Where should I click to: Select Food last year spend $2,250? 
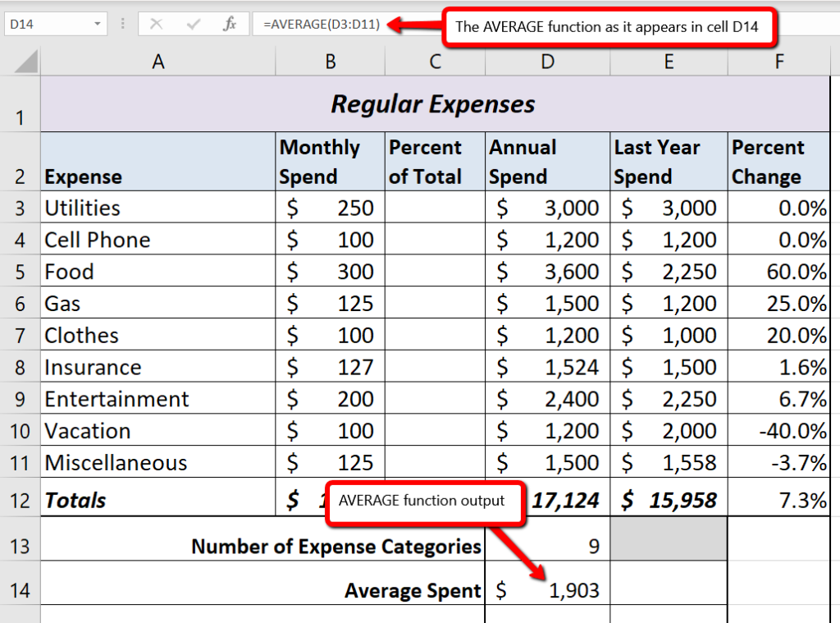click(669, 271)
